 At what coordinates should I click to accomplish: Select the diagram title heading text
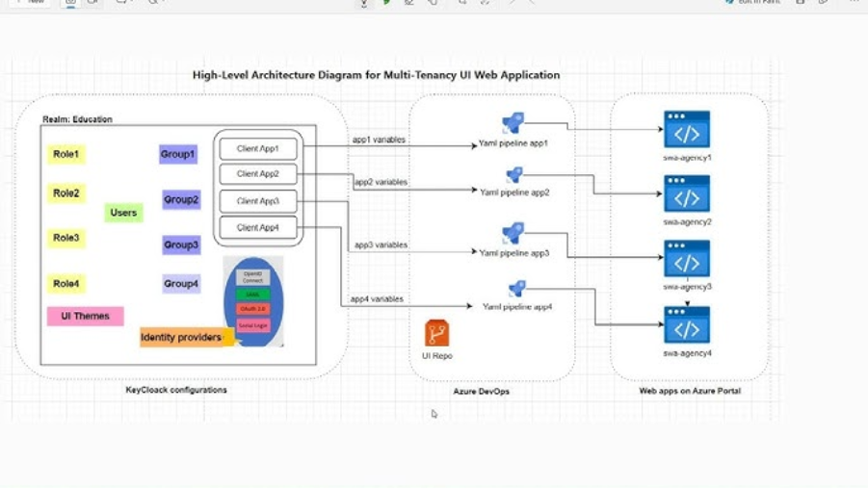click(x=376, y=75)
